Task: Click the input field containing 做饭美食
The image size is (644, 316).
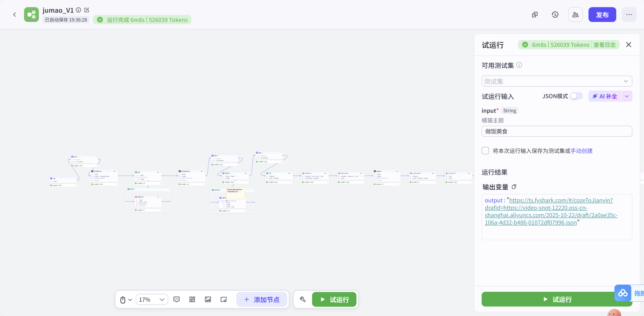Action: 556,131
